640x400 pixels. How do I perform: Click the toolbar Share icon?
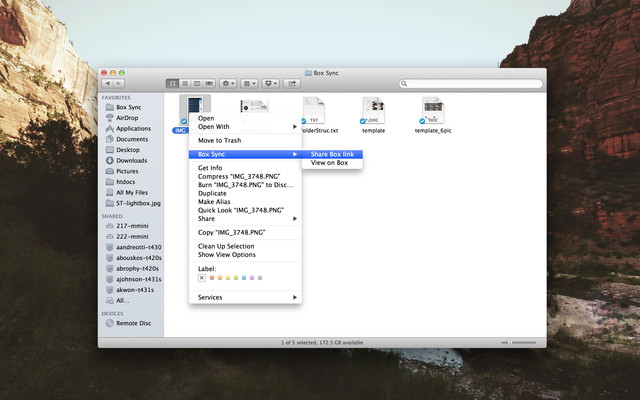pos(293,83)
